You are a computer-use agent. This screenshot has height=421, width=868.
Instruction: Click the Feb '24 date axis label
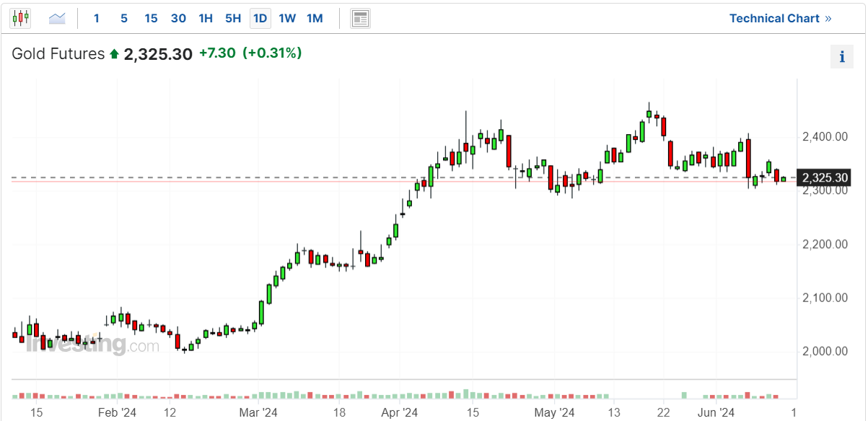coord(117,412)
